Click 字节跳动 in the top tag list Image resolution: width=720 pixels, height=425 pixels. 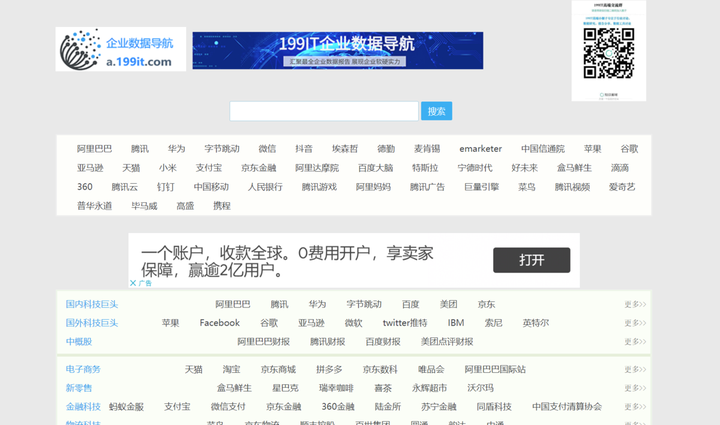[222, 149]
